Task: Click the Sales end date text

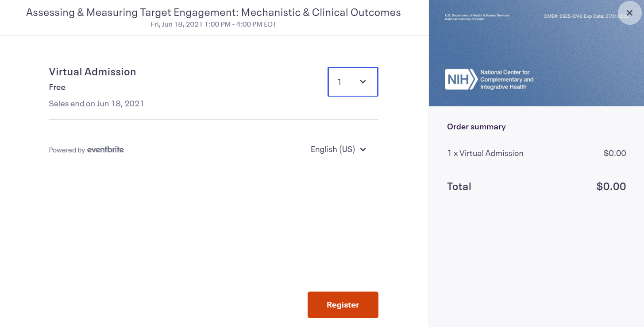Action: coord(96,104)
